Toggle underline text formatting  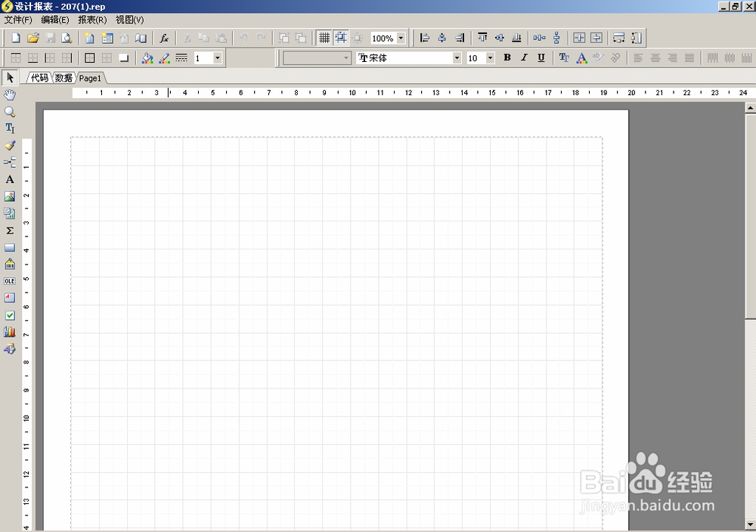(541, 58)
